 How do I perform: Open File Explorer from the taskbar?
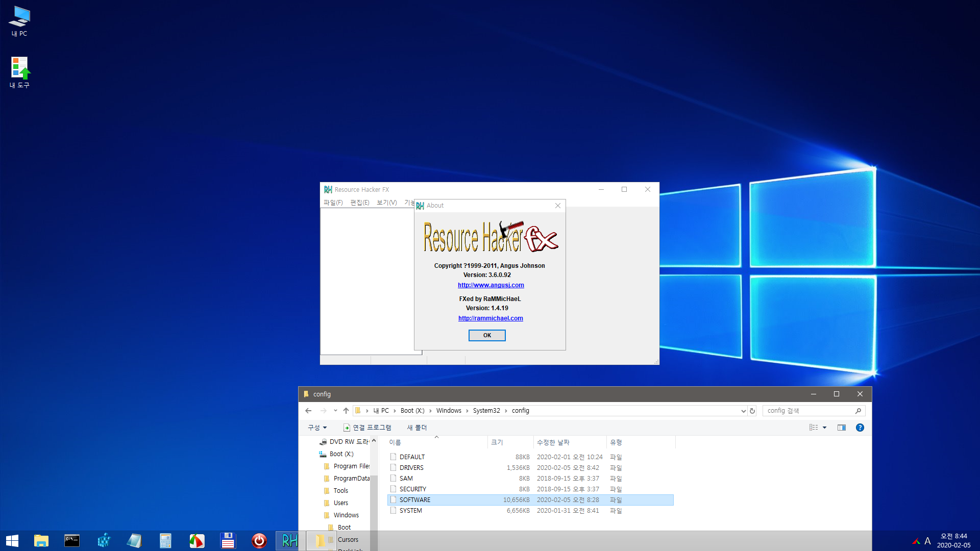41,541
